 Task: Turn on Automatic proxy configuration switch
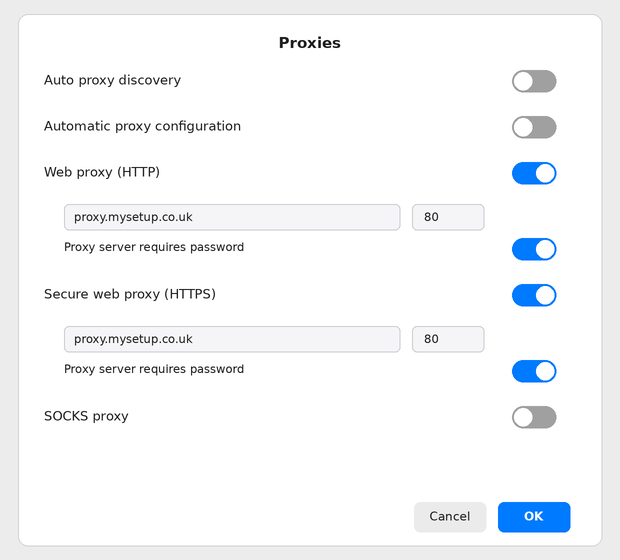coord(534,127)
